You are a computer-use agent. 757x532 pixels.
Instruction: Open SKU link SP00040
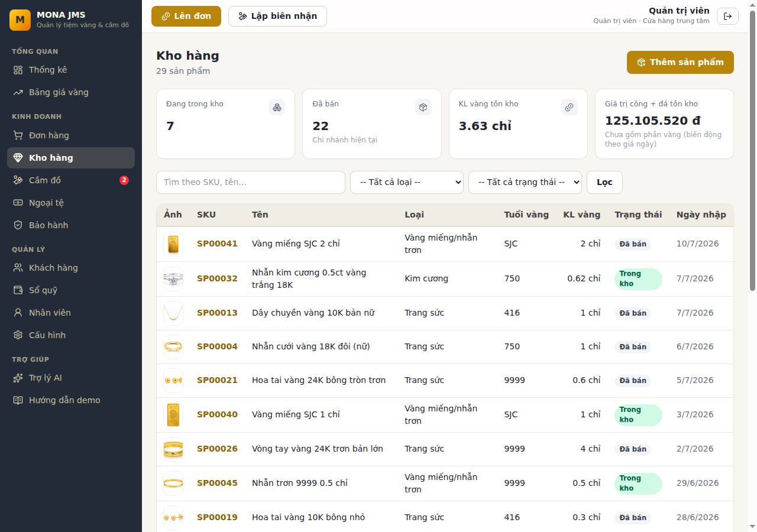point(217,414)
